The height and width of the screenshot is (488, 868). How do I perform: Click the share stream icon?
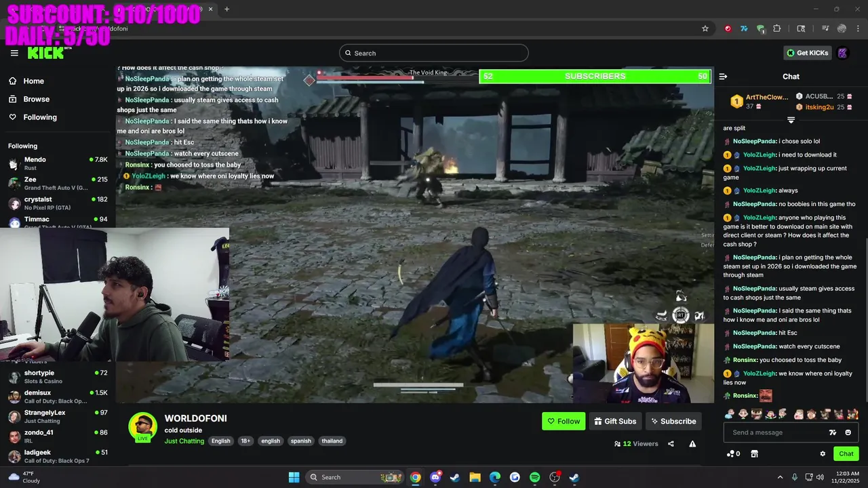point(671,444)
